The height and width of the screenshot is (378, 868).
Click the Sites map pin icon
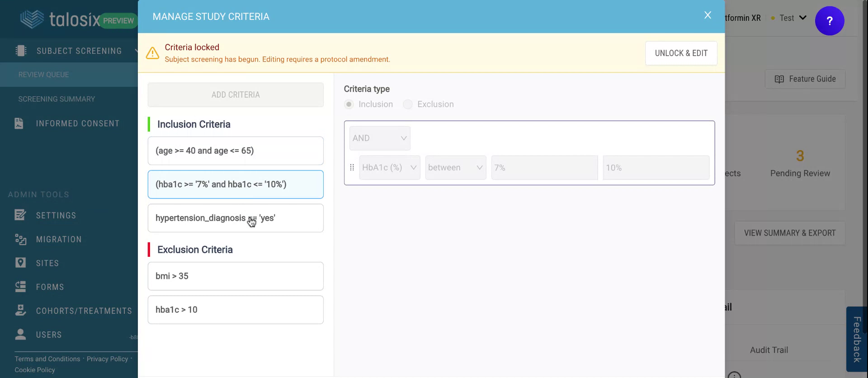(20, 263)
